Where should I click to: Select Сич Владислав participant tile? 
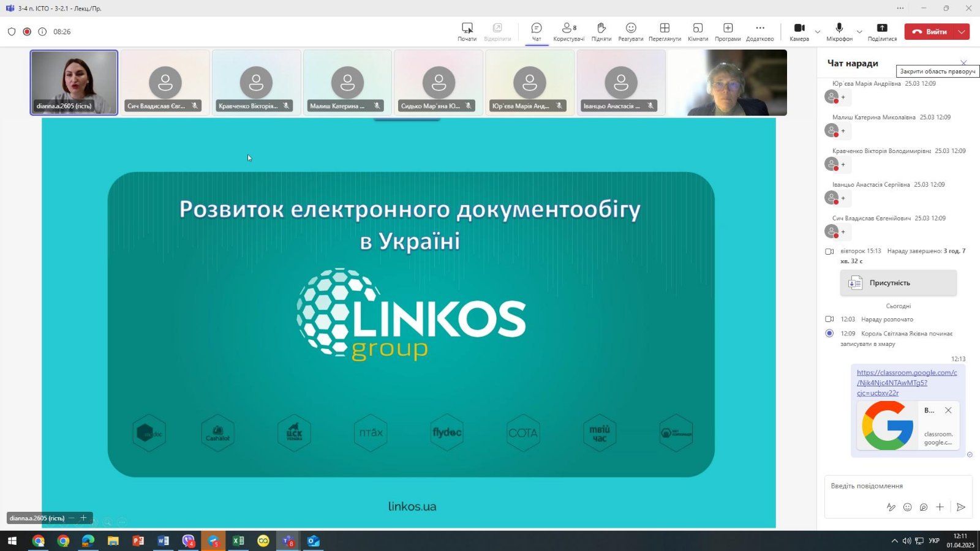(165, 83)
